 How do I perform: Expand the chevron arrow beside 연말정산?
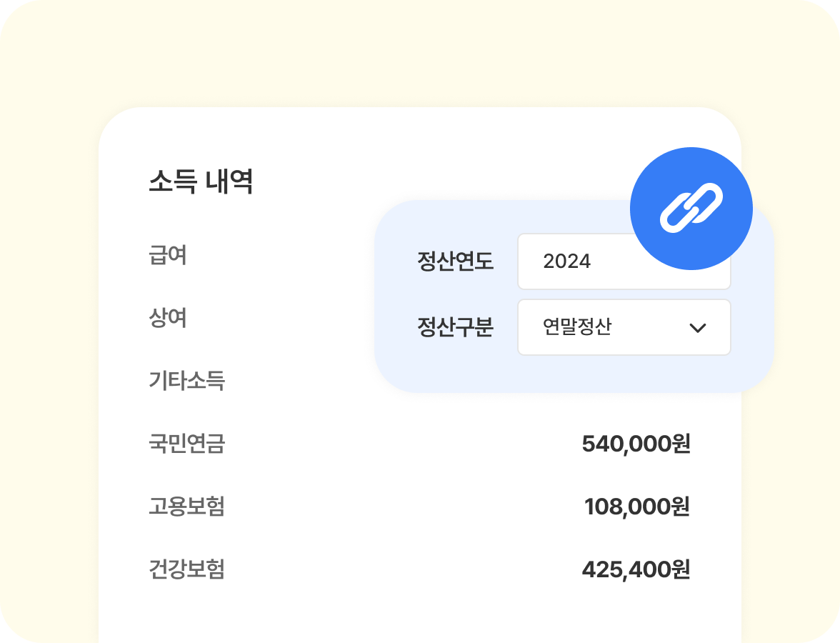pos(697,328)
